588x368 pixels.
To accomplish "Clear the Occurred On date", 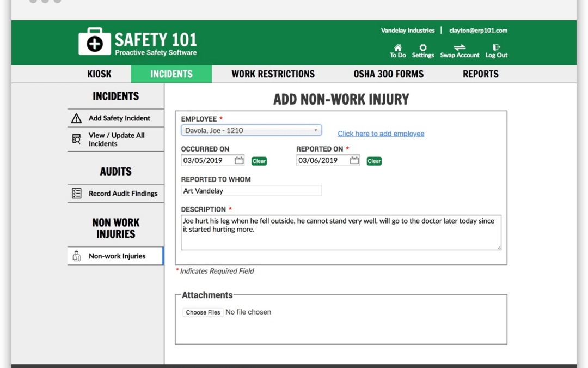I will tap(259, 161).
